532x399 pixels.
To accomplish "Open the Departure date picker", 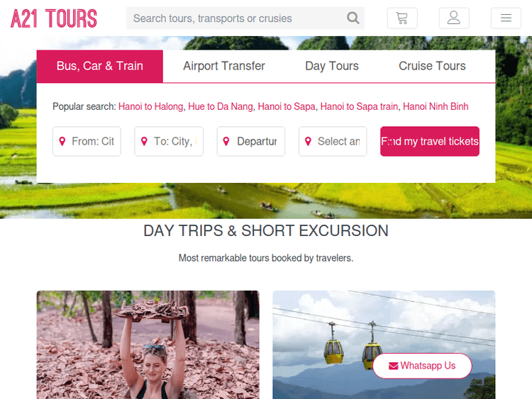I will click(x=251, y=141).
